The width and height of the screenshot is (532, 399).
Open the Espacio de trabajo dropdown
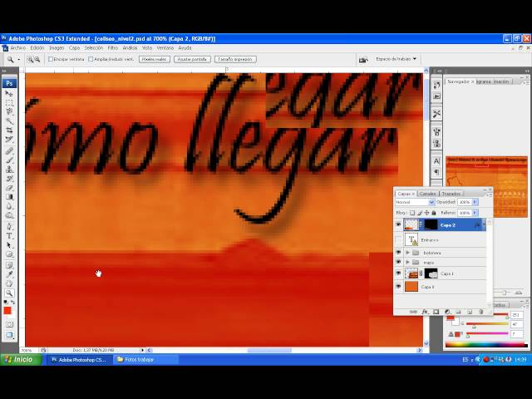396,59
